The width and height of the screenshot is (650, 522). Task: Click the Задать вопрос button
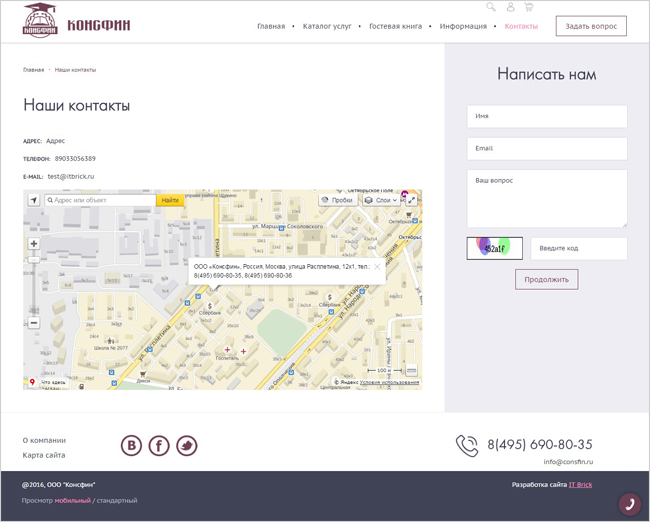point(591,26)
